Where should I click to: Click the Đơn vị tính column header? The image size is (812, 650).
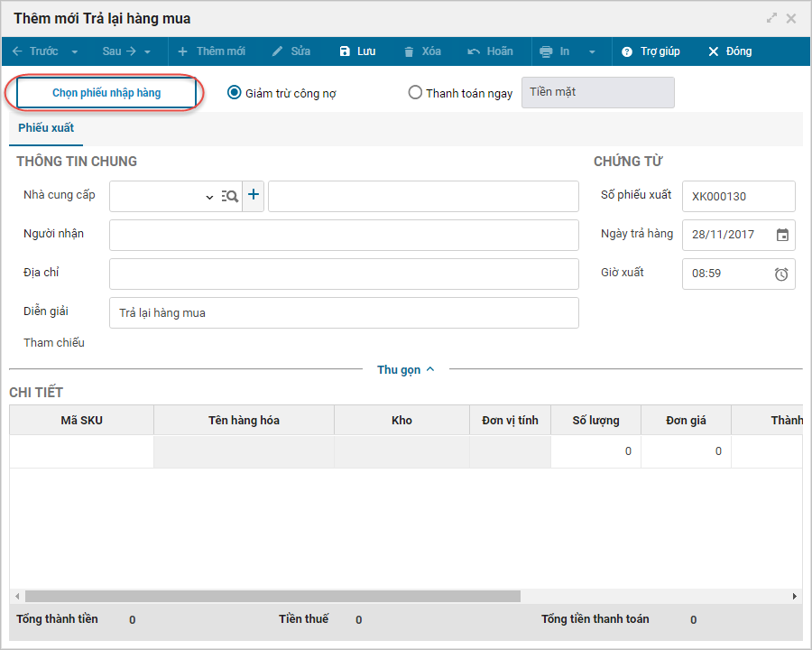[x=510, y=420]
